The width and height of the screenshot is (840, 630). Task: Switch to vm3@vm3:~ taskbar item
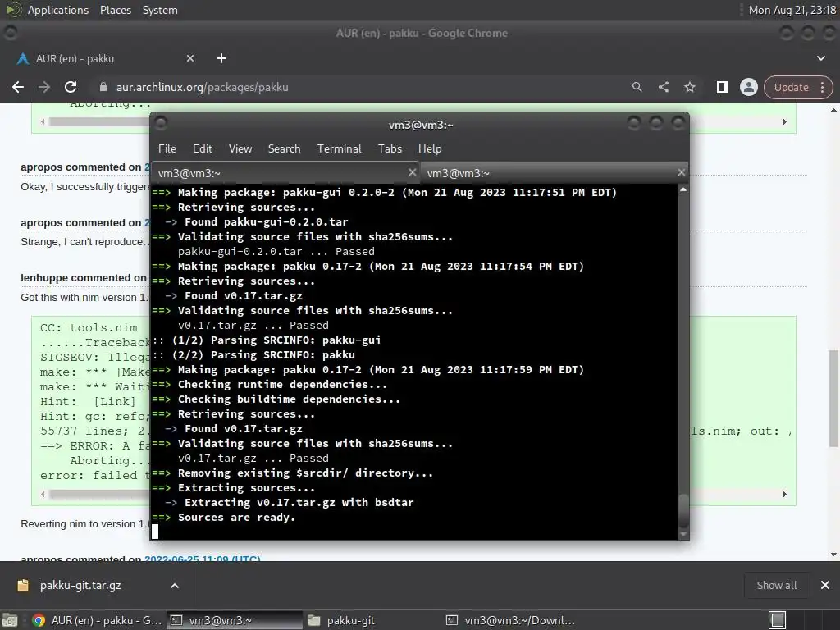(234, 620)
